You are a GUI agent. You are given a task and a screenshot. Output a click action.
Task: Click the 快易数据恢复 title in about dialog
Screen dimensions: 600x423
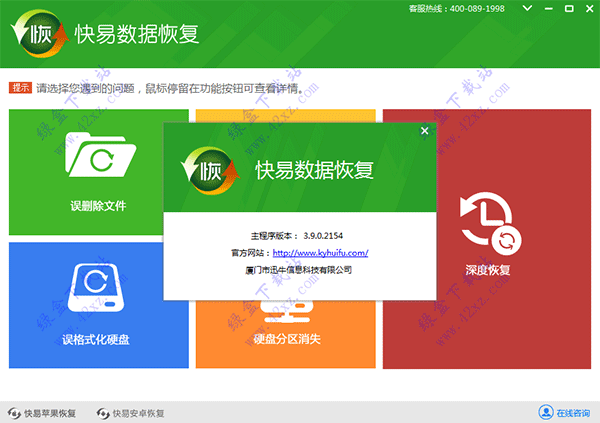pos(314,170)
